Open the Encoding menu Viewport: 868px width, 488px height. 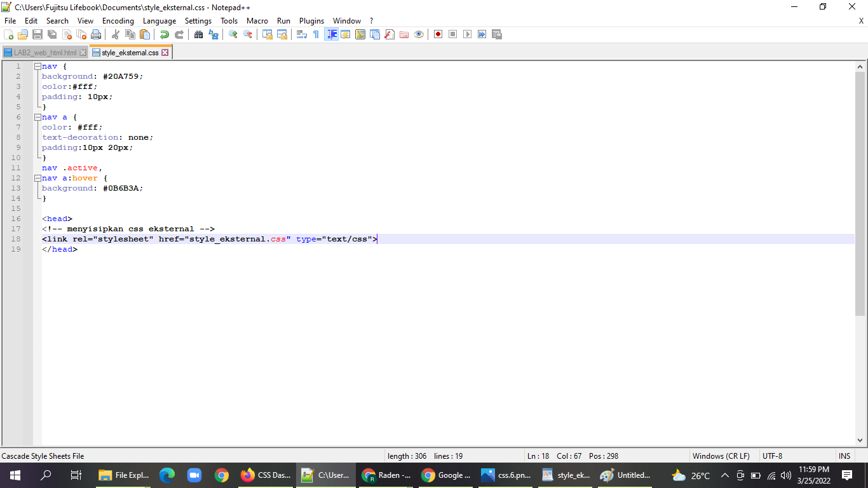pos(118,21)
